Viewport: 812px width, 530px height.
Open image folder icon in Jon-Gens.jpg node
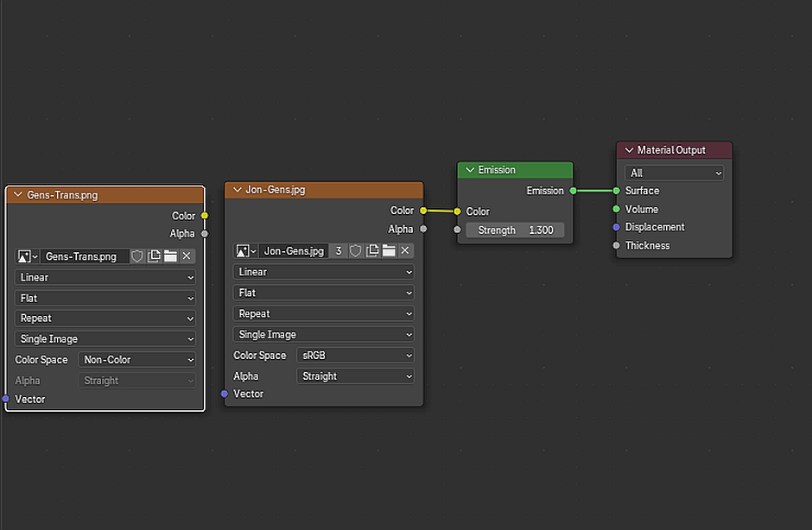(389, 251)
